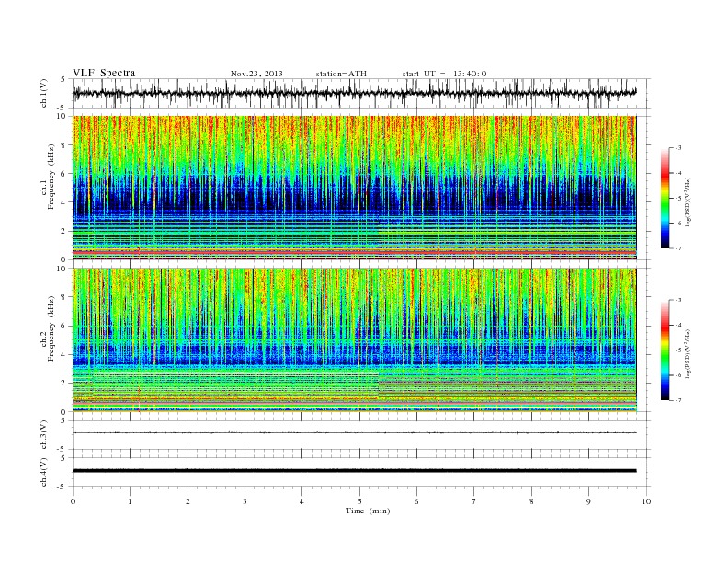Click time axis tick label "5"
Screen dimensions: 728x563
[359, 501]
